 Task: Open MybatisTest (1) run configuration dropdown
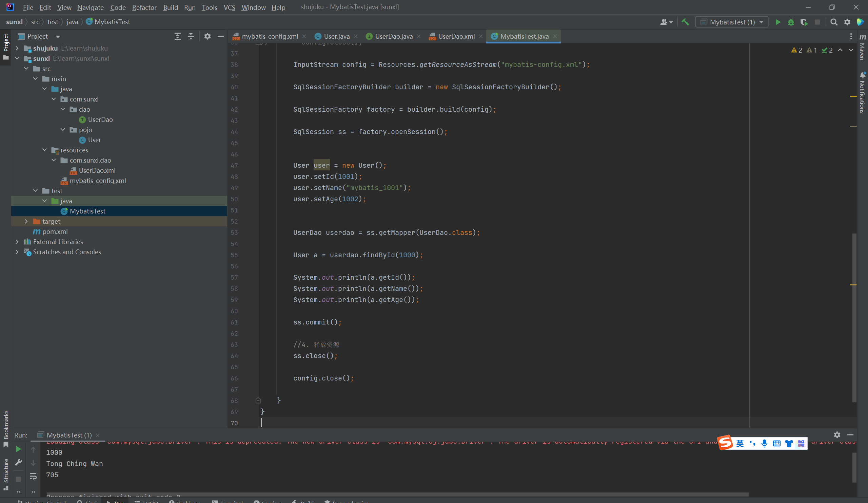click(732, 22)
